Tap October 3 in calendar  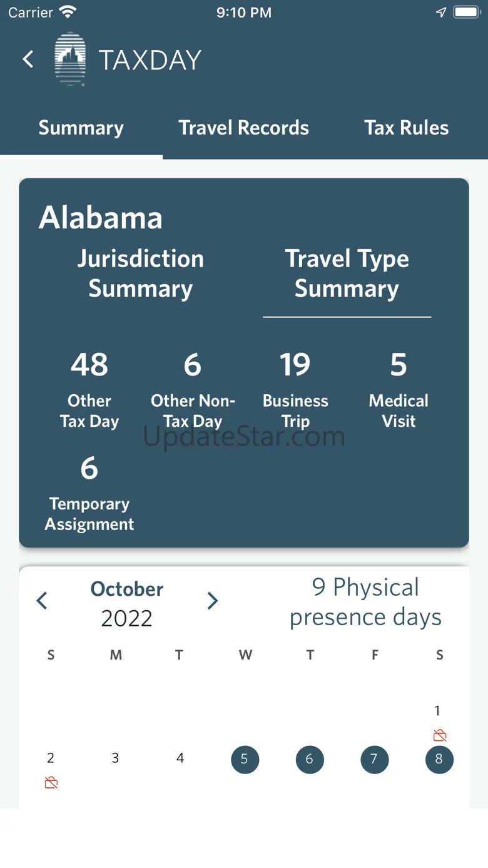coord(115,758)
